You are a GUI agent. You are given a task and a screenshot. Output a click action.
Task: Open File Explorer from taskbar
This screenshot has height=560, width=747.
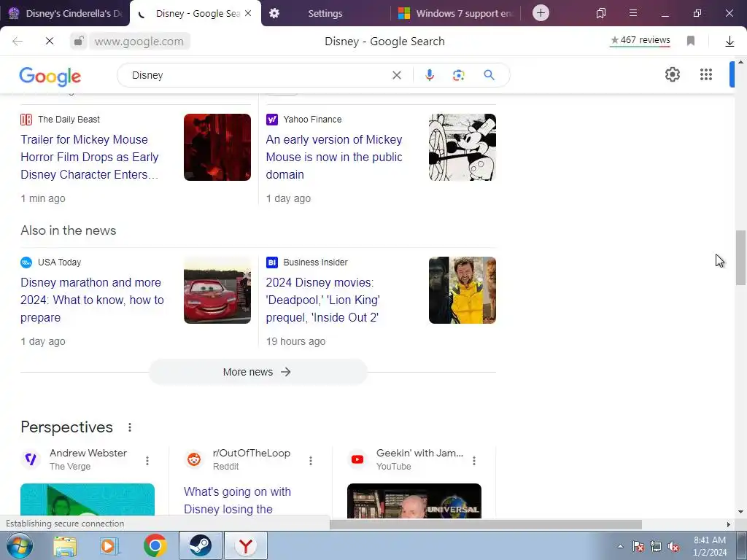pyautogui.click(x=65, y=546)
